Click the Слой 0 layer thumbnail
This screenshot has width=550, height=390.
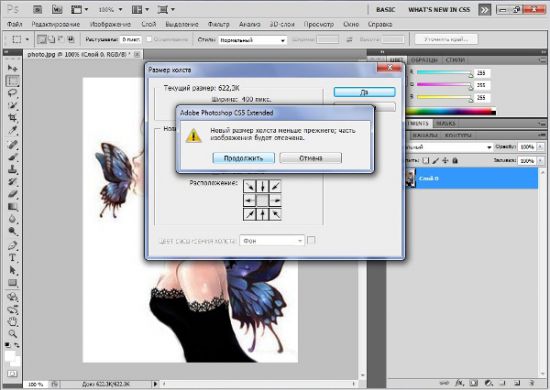410,178
